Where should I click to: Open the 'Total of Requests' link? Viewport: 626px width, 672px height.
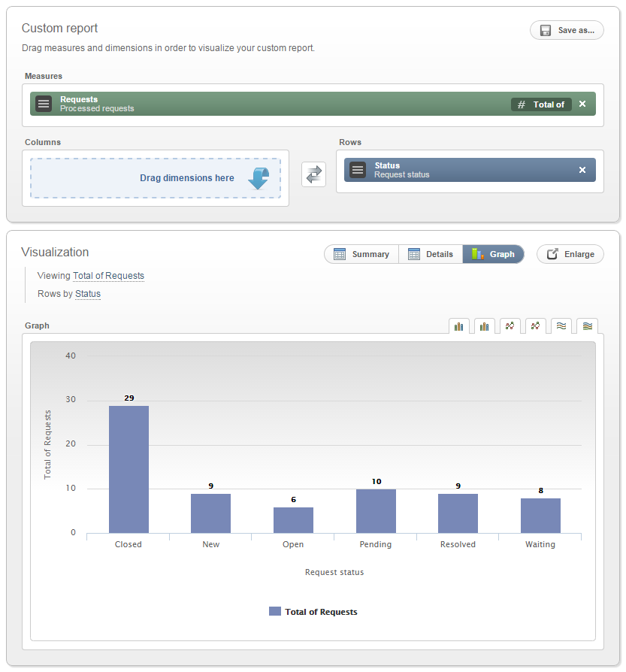coord(108,276)
